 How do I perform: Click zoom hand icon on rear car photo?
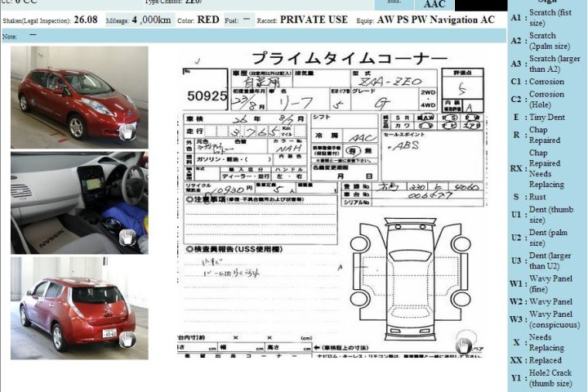coord(127,340)
